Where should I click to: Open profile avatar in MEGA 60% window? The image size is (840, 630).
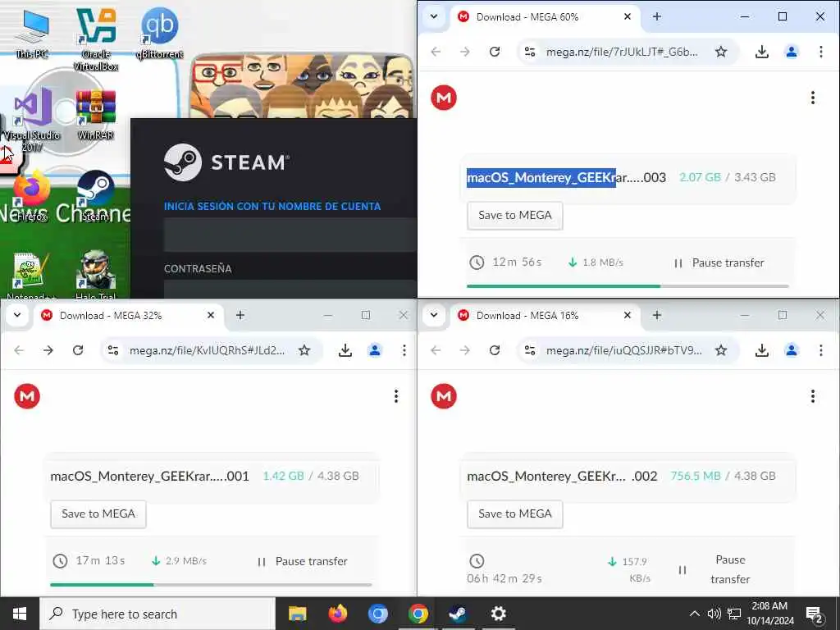point(792,52)
